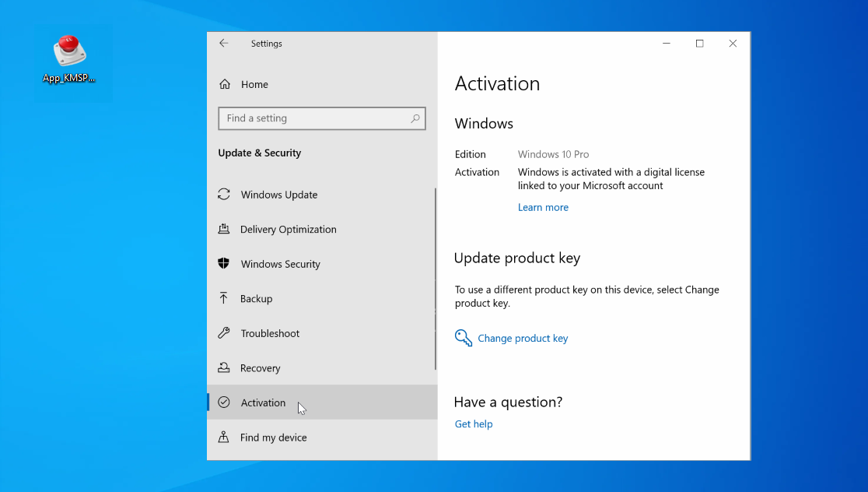The height and width of the screenshot is (492, 868).
Task: Click the Windows Update refresh icon
Action: [224, 195]
